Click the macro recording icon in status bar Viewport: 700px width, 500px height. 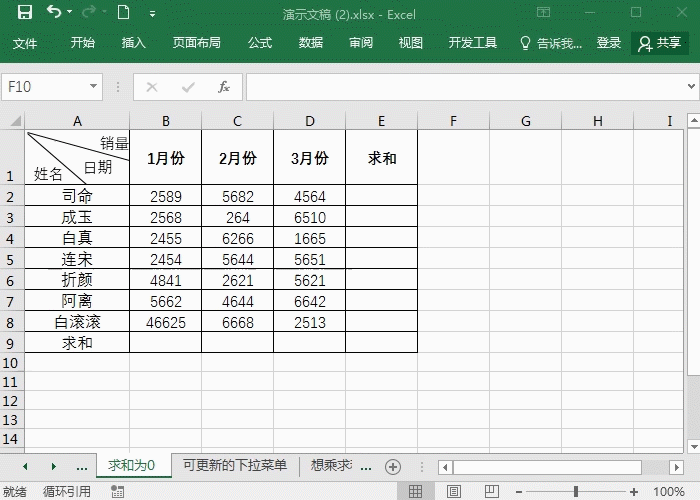click(117, 491)
